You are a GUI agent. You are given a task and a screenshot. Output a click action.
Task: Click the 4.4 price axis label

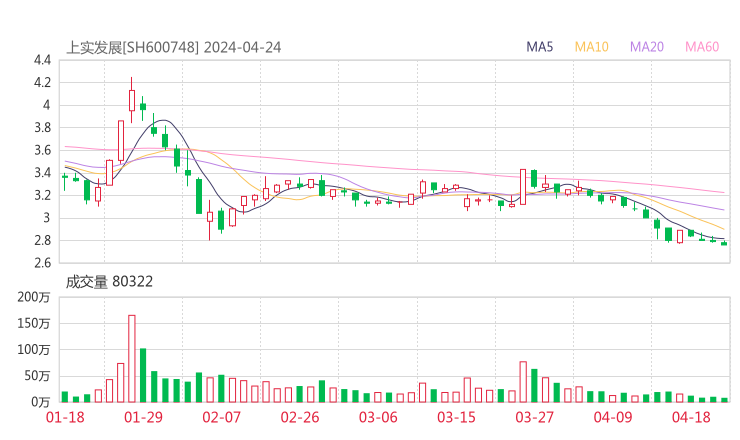click(42, 60)
